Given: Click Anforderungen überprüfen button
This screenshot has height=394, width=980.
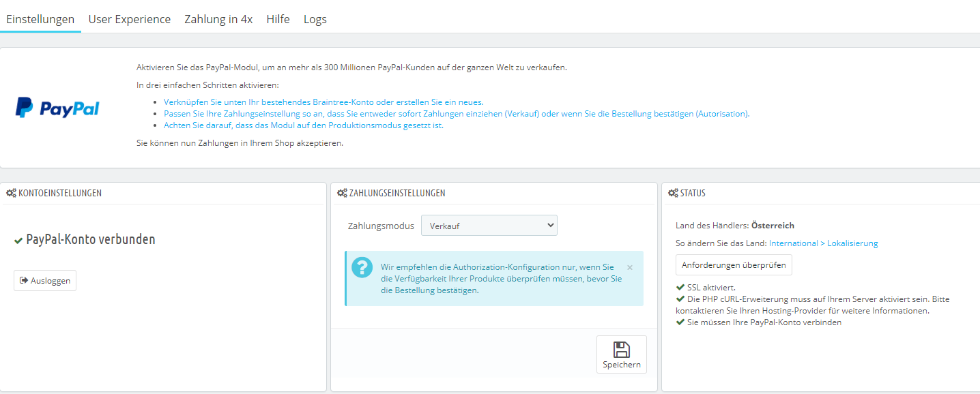Looking at the screenshot, I should (734, 265).
